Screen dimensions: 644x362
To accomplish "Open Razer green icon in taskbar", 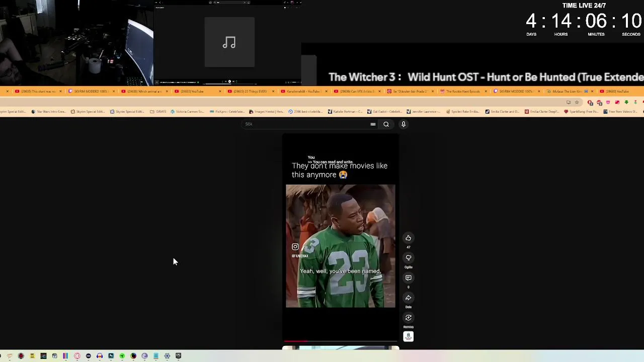I will pyautogui.click(x=122, y=356).
